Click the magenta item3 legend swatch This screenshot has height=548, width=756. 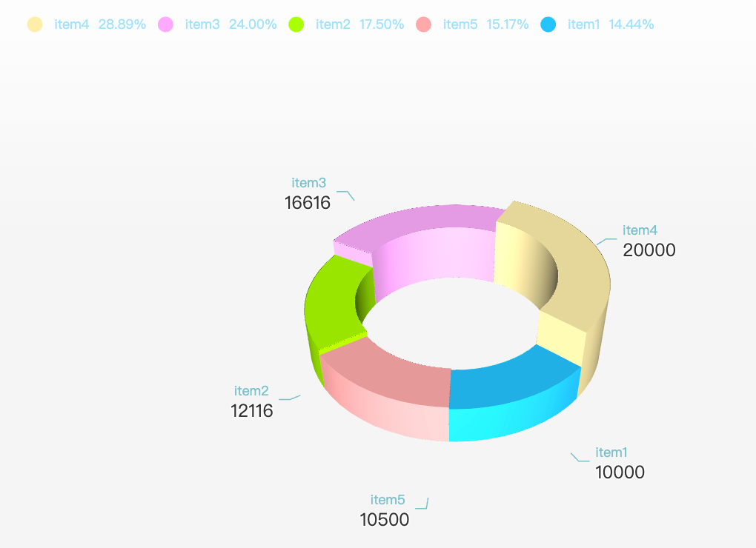click(x=165, y=24)
